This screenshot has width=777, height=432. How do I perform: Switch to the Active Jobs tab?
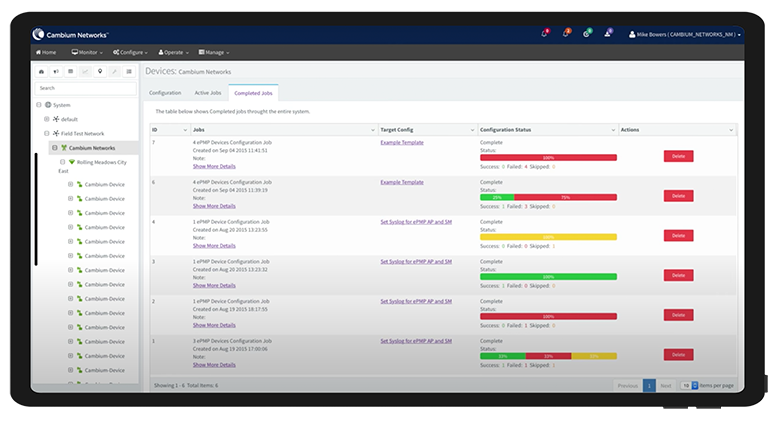[208, 93]
